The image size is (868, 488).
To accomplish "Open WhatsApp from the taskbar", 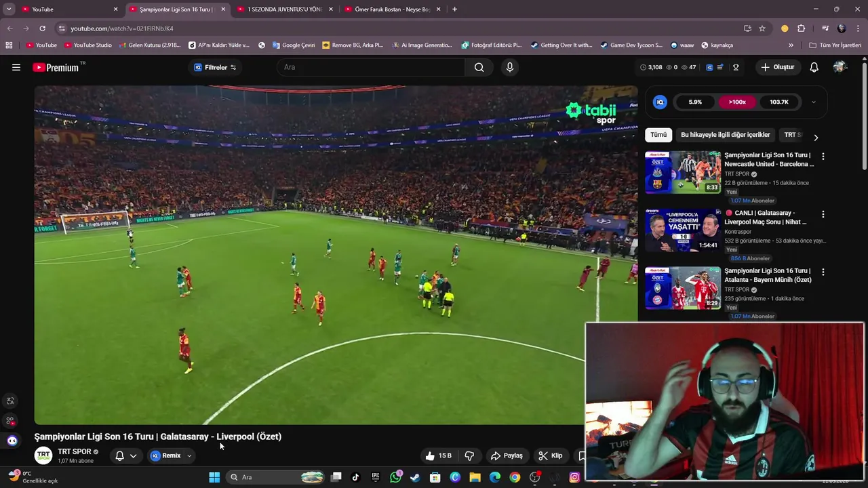I will 395,477.
